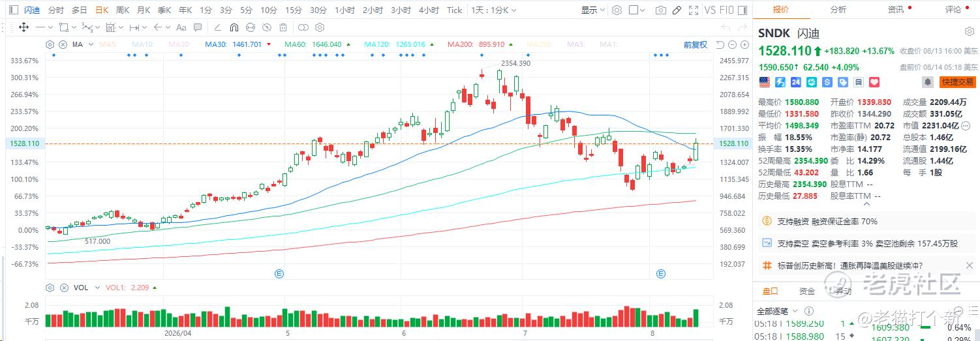This screenshot has width=980, height=341.
Task: Open the price alert bell icon
Action: [927, 82]
